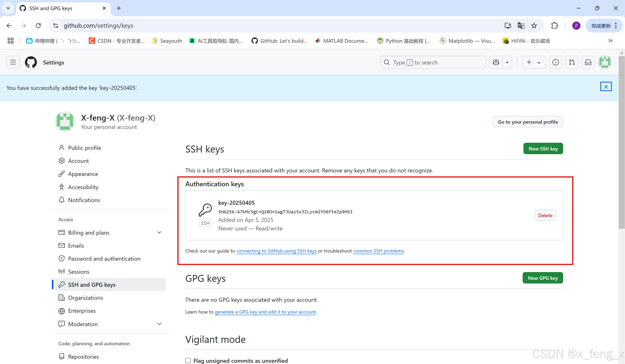The image size is (625, 364).
Task: Open the Pull requests header icon
Action: click(572, 62)
